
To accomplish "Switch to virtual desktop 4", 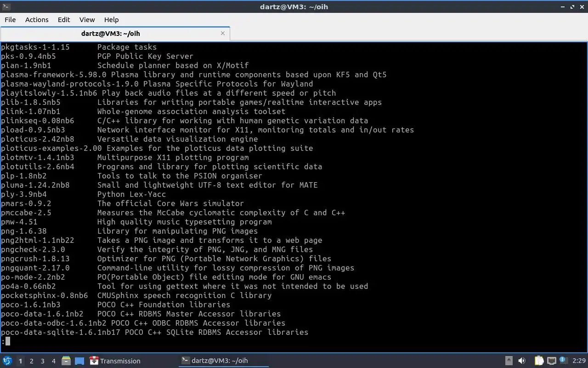I will pyautogui.click(x=53, y=361).
